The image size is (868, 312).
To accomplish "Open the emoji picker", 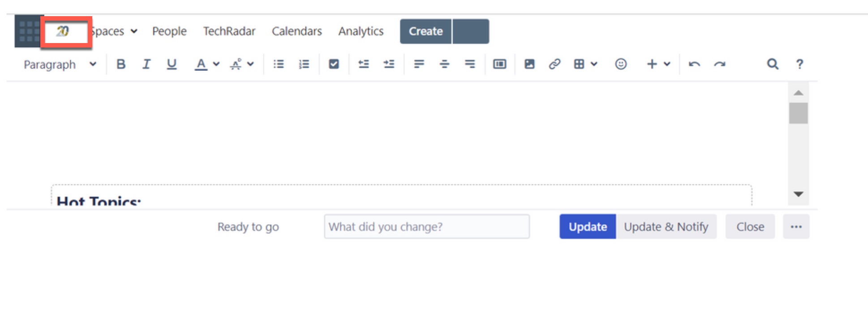I will [621, 64].
